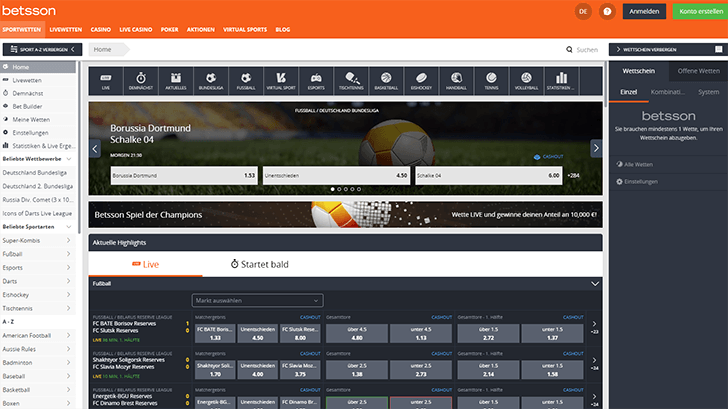Expand the Esports sidebar item
The image size is (728, 409).
(69, 267)
